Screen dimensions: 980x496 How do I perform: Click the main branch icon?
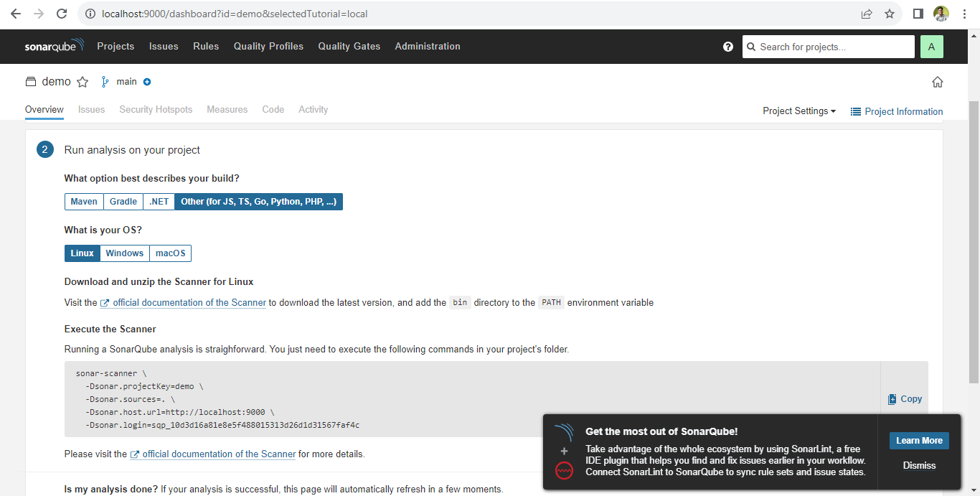click(105, 82)
